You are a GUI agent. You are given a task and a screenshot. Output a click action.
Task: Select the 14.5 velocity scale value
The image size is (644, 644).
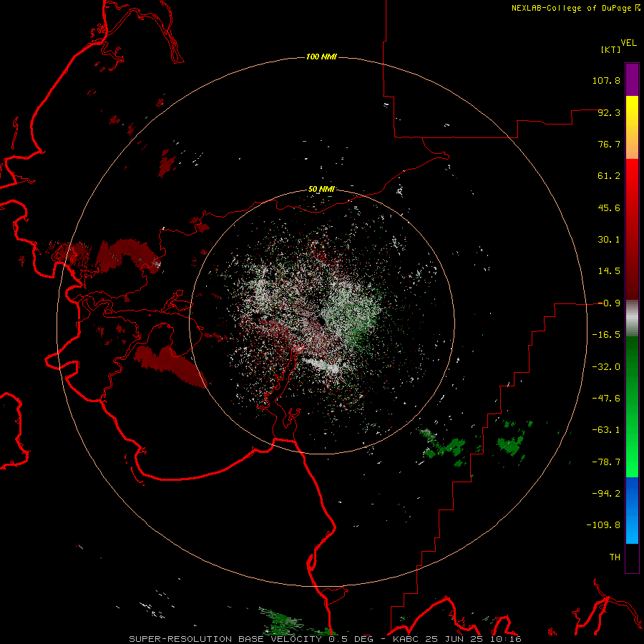coord(609,271)
